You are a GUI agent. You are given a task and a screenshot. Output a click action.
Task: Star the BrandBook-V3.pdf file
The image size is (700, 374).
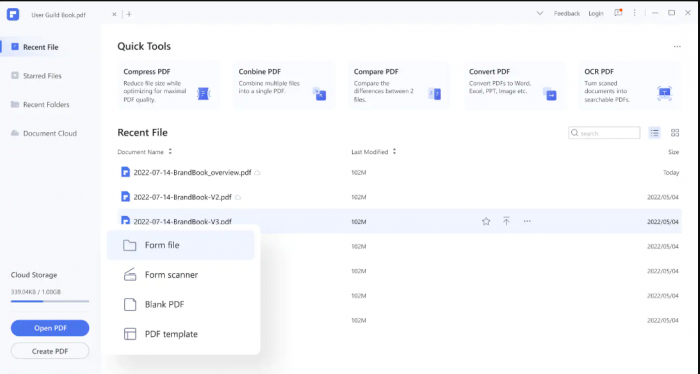(x=486, y=221)
